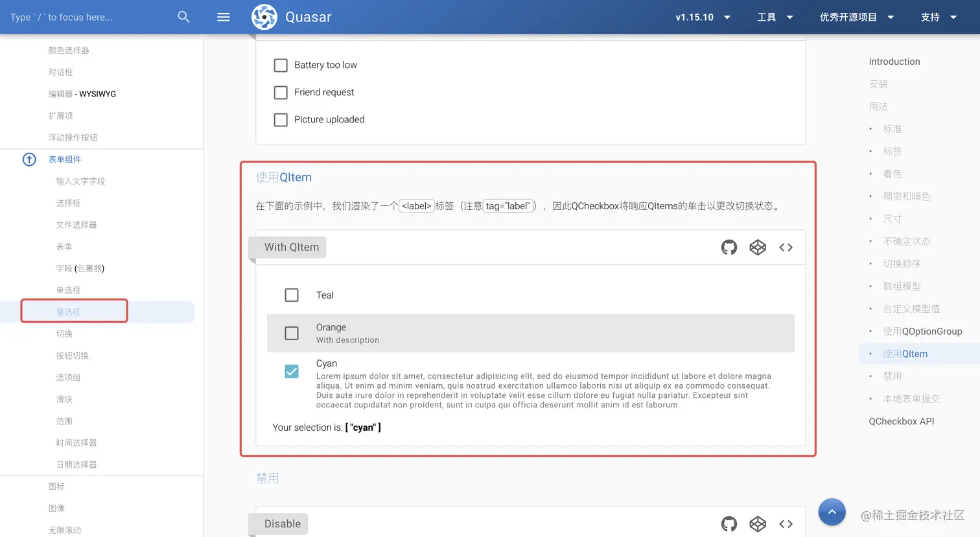Open 图像 in the sidebar
The width and height of the screenshot is (980, 537).
click(56, 508)
